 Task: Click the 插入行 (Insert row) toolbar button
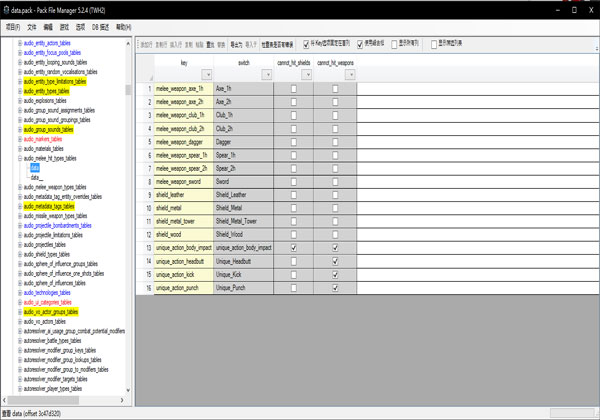(x=177, y=45)
